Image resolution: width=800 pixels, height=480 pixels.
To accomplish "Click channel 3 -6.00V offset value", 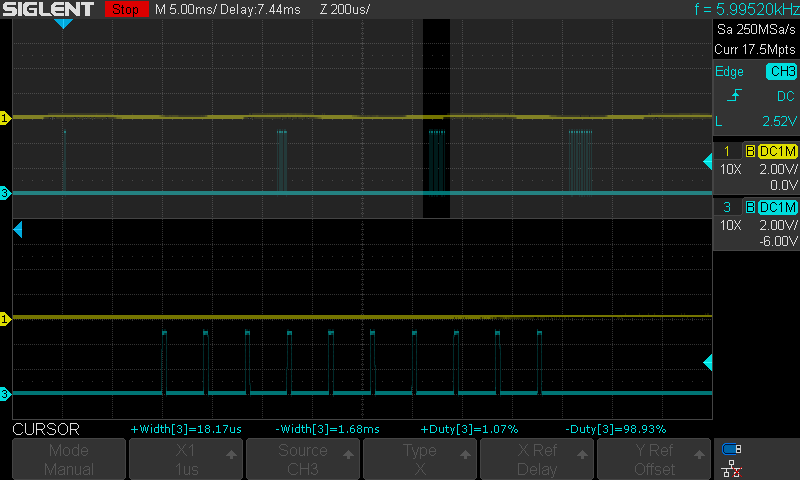I will [778, 241].
